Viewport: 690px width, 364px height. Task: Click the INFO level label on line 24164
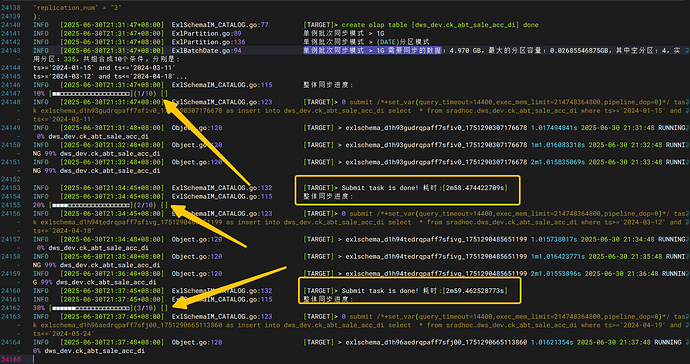41,342
